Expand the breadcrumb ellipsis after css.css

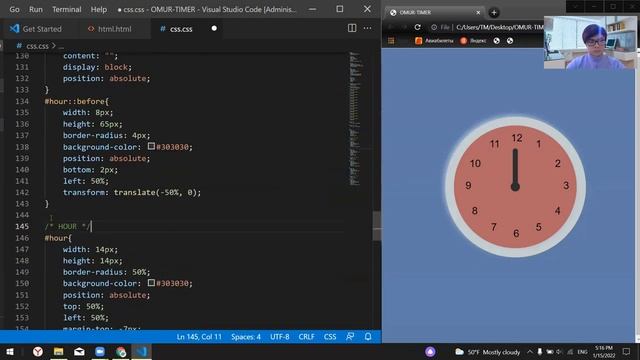click(x=61, y=47)
